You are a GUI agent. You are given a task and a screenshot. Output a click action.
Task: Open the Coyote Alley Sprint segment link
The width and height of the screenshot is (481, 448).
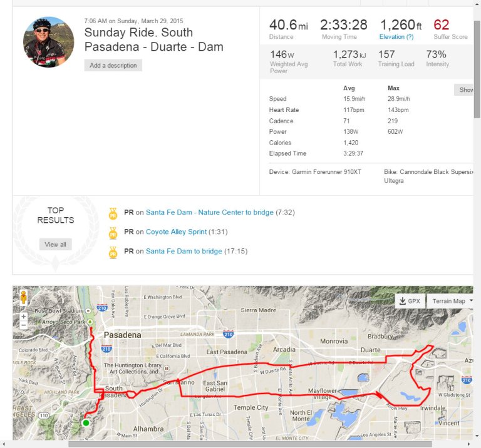click(x=176, y=232)
